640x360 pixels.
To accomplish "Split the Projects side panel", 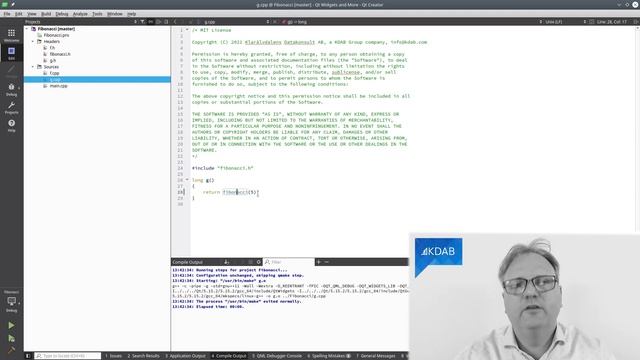I will (x=158, y=22).
